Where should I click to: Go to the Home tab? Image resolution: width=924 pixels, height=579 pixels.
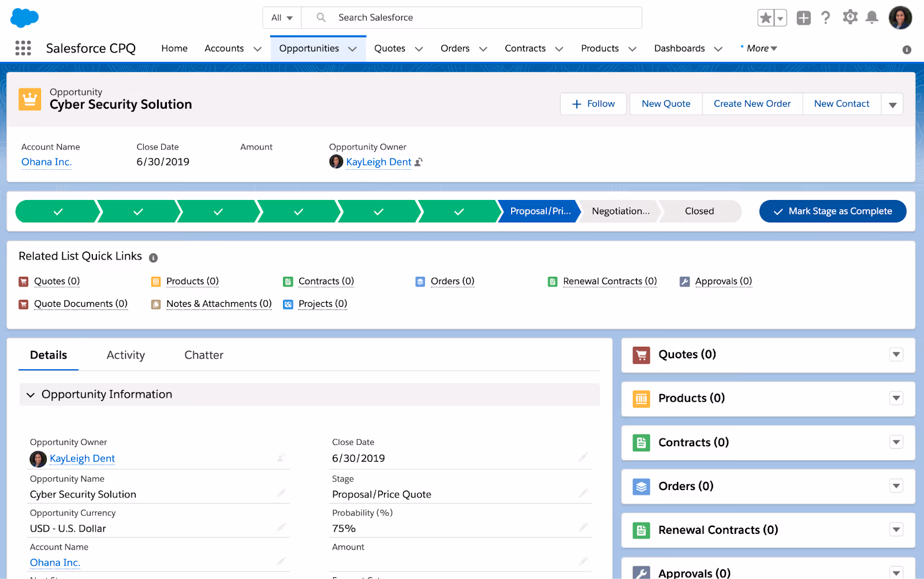click(174, 49)
